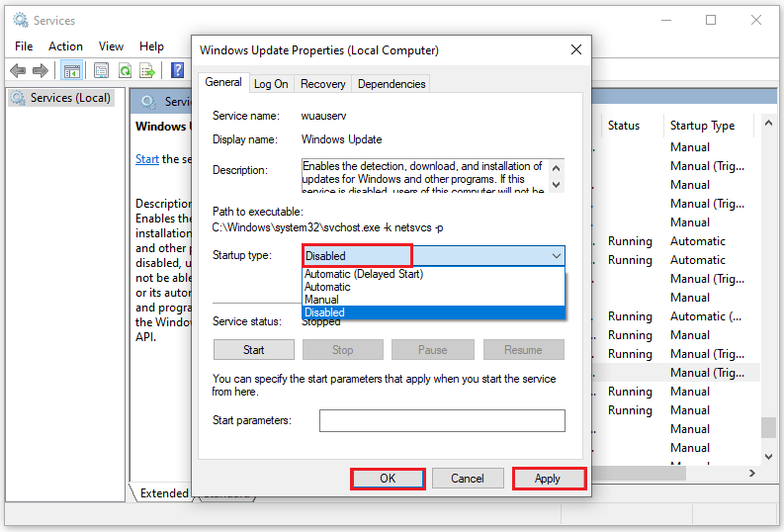Click the executable path text
Screen dimensions: 784x532
click(327, 227)
